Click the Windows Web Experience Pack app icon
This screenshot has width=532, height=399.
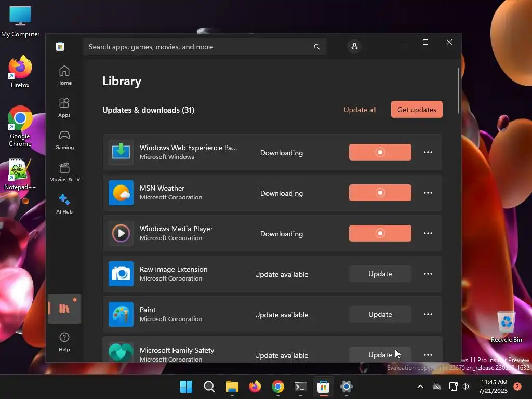121,152
